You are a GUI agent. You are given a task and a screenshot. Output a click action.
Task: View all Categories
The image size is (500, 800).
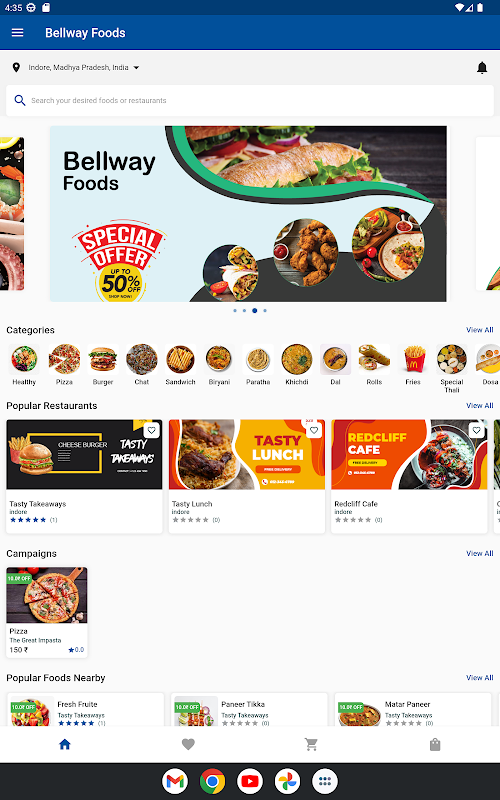click(x=480, y=330)
